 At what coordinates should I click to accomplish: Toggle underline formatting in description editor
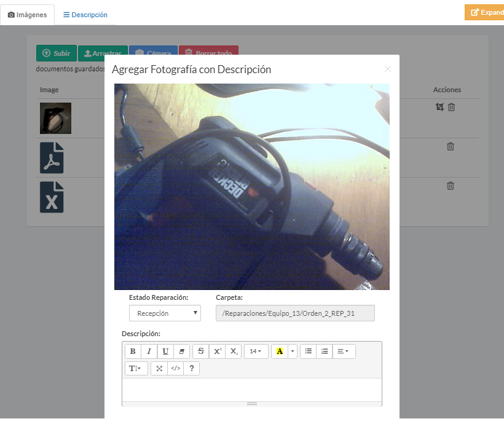click(165, 351)
